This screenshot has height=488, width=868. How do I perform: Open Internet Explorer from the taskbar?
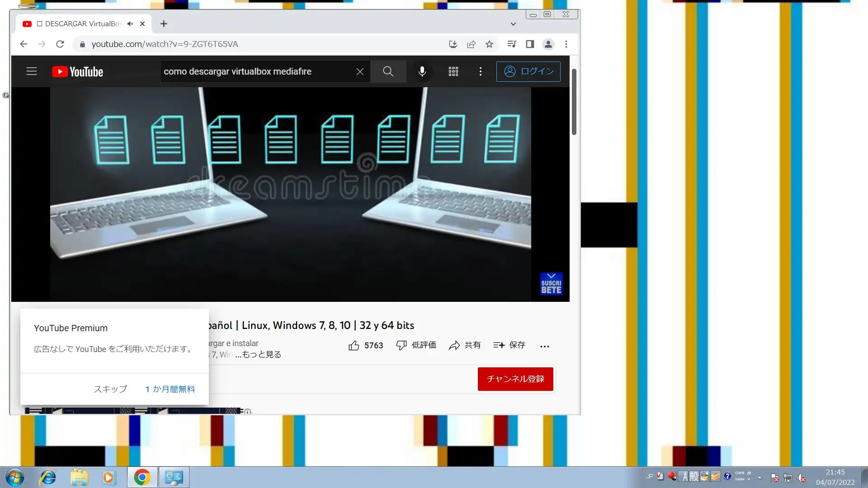47,478
